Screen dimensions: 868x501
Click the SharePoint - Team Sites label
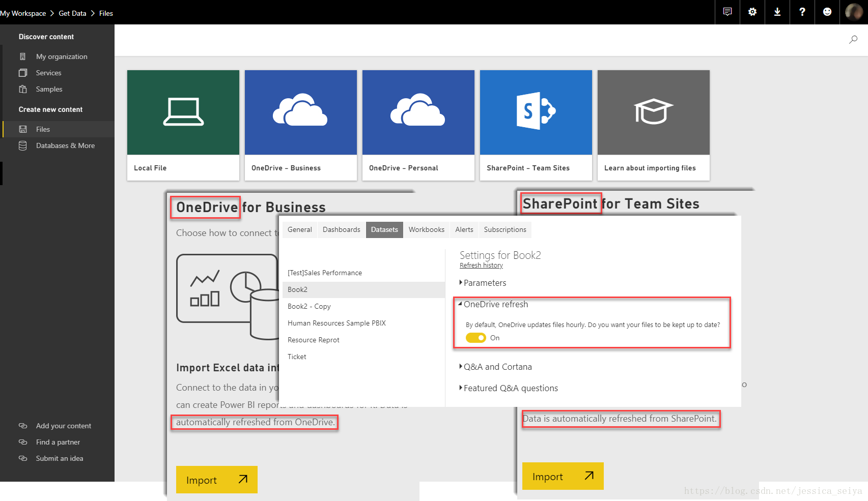click(x=528, y=168)
